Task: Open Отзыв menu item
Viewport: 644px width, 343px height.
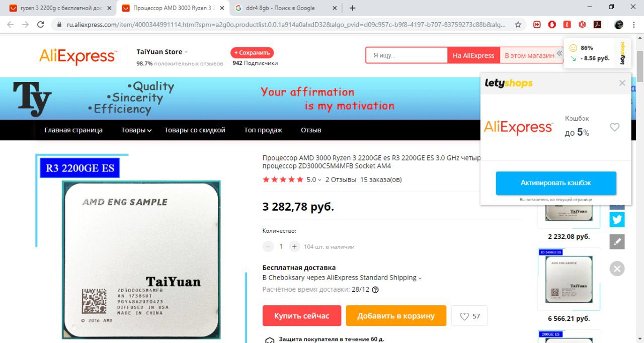Action: pos(311,130)
